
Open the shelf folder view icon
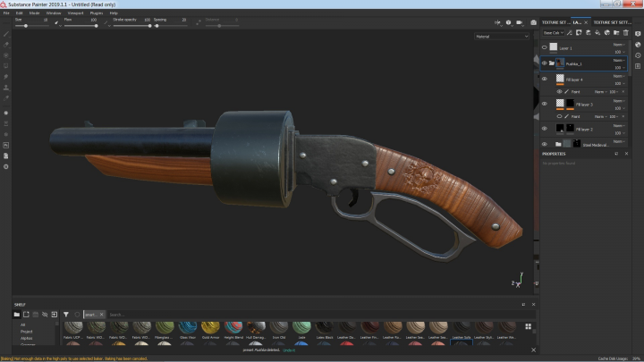tap(16, 315)
